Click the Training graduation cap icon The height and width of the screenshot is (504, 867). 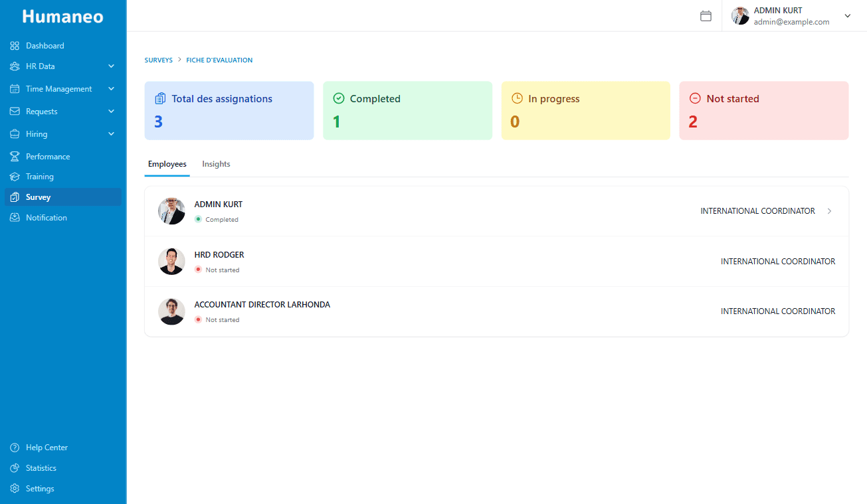15,177
